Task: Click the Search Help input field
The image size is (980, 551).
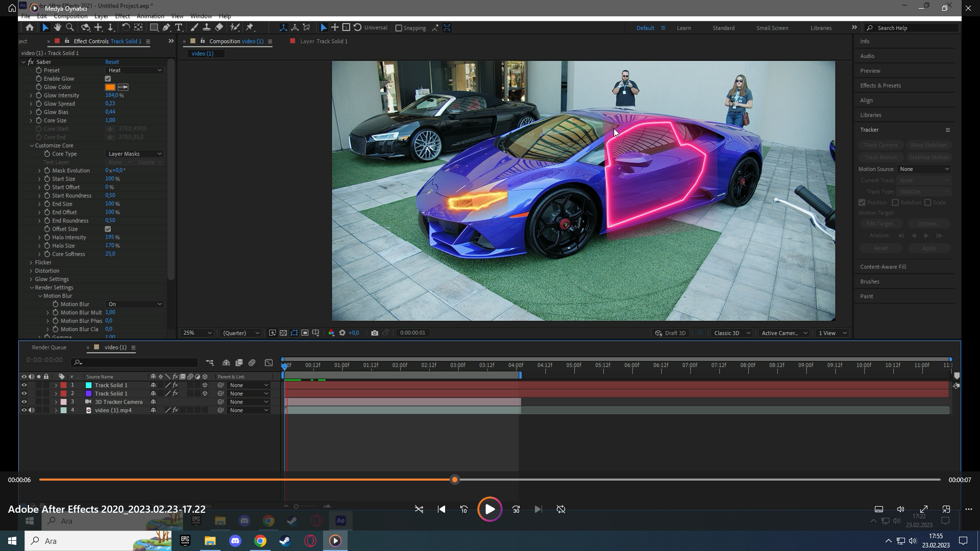Action: [914, 28]
